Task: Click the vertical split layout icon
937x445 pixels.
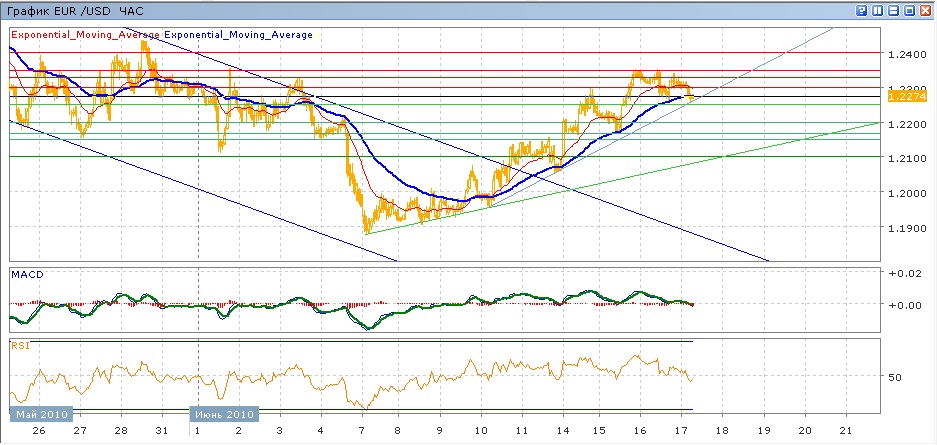Action: click(877, 10)
